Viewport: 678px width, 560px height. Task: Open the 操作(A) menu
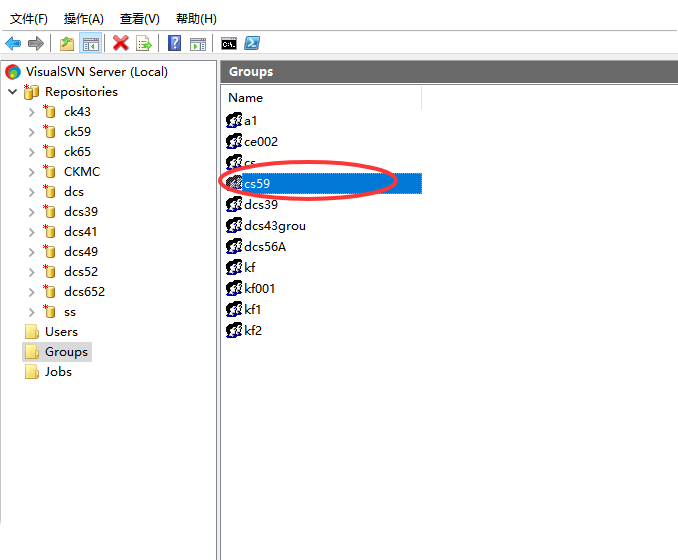[x=83, y=19]
